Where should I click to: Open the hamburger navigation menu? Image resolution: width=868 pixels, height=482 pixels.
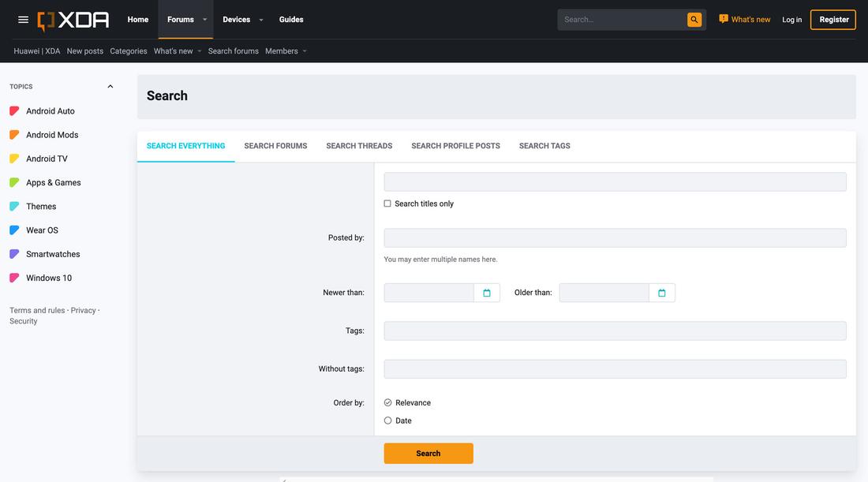pos(22,19)
